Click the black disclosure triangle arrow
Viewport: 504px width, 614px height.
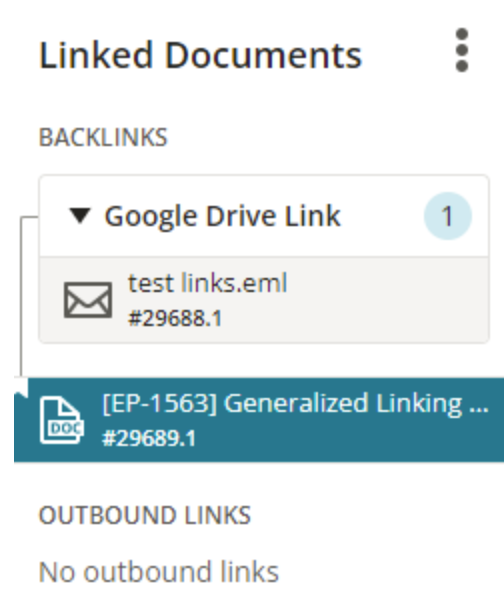pos(80,216)
